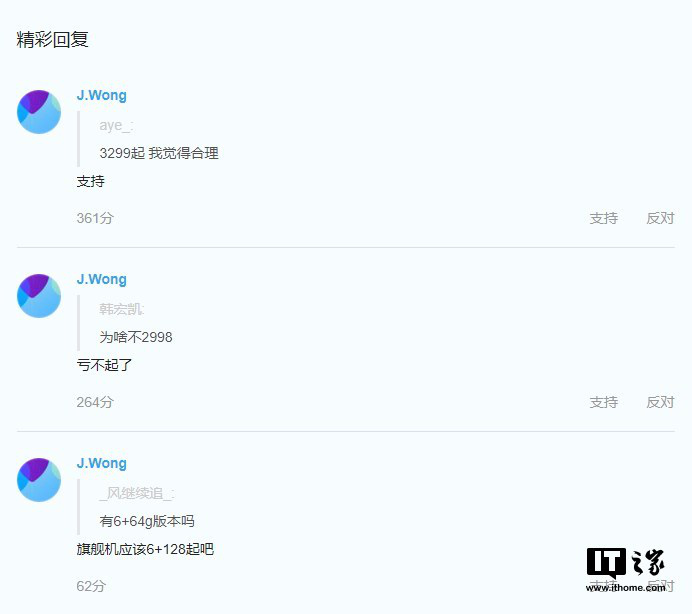Click 支持 on the 264分 comment
This screenshot has height=614, width=692.
pyautogui.click(x=603, y=402)
